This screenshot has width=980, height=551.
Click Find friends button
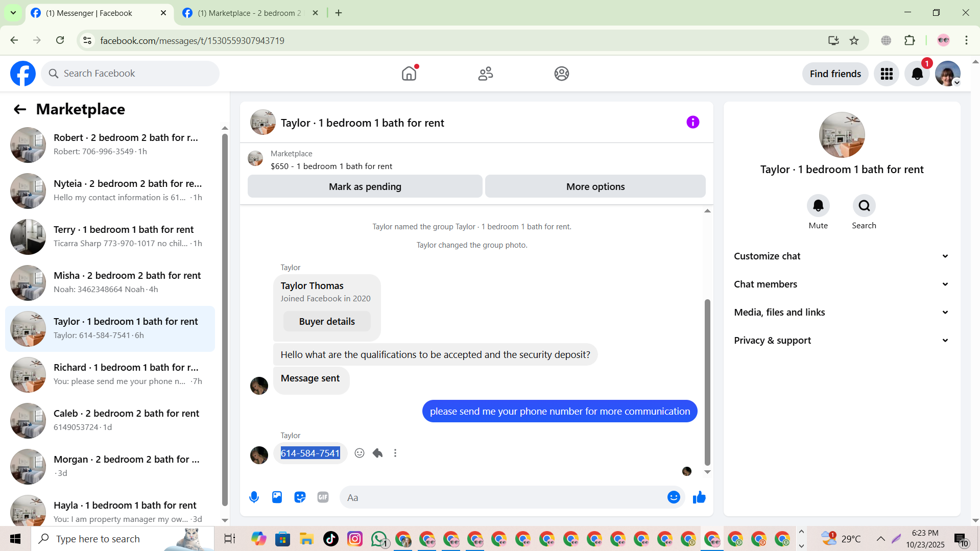click(x=835, y=74)
